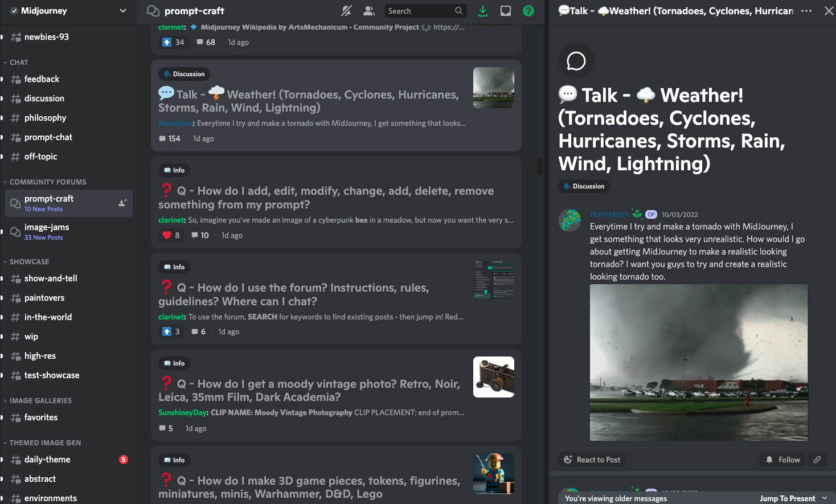Click the forum list scrollbar handle
This screenshot has height=504, width=836.
tap(540, 166)
